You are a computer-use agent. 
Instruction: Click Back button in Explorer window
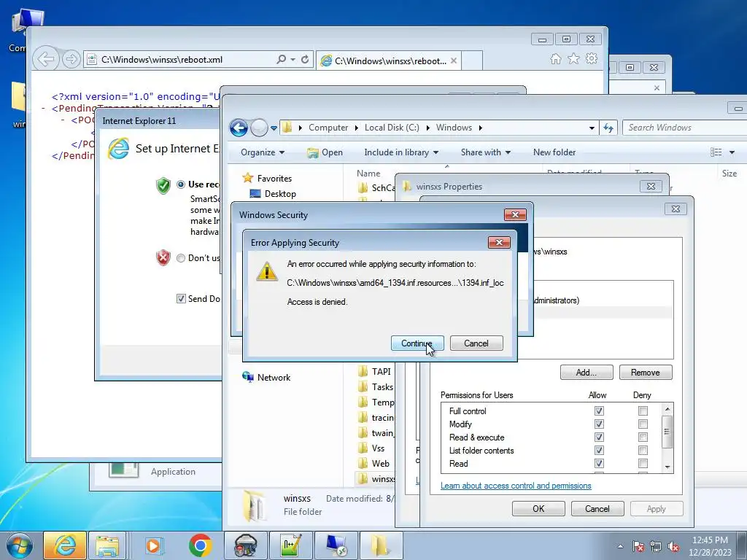tap(239, 128)
